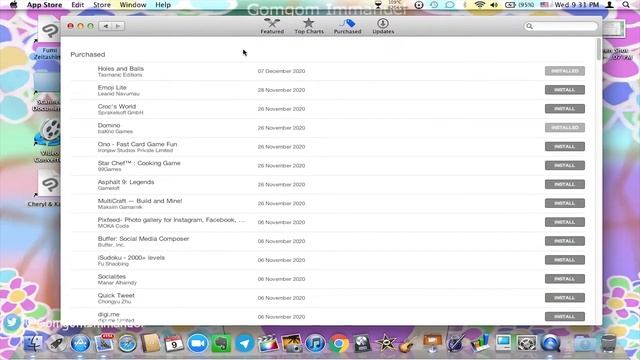Viewport: 640px width, 360px height.
Task: Install Star Chef Cooking Game
Action: (x=564, y=165)
